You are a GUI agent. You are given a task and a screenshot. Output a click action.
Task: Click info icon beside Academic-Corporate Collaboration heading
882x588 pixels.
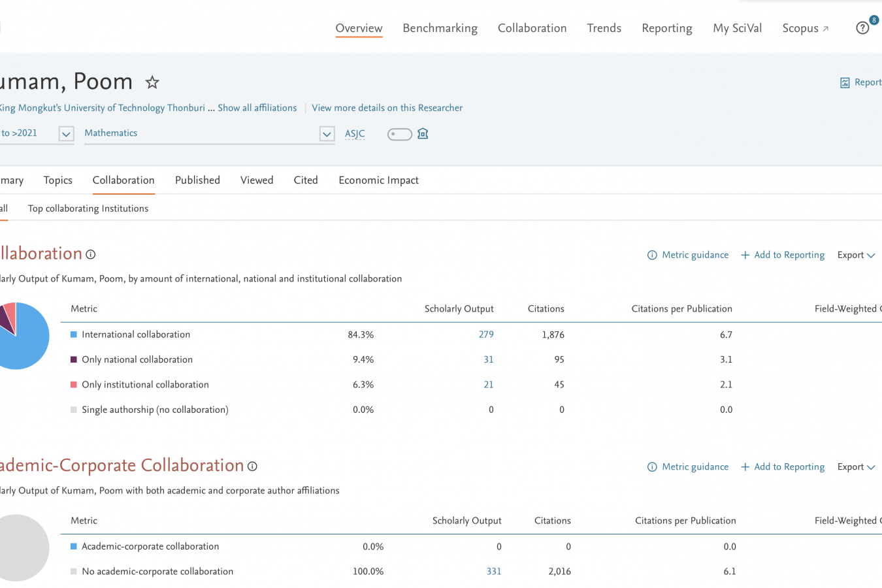pyautogui.click(x=252, y=466)
